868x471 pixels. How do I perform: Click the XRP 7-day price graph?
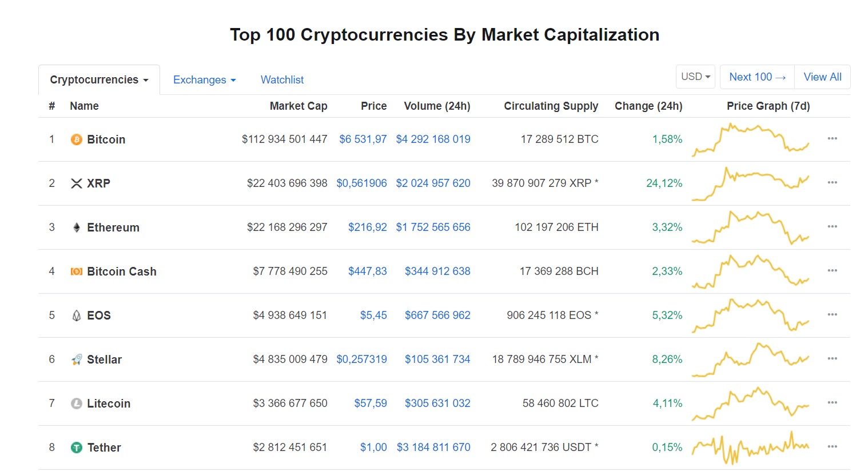tap(750, 183)
